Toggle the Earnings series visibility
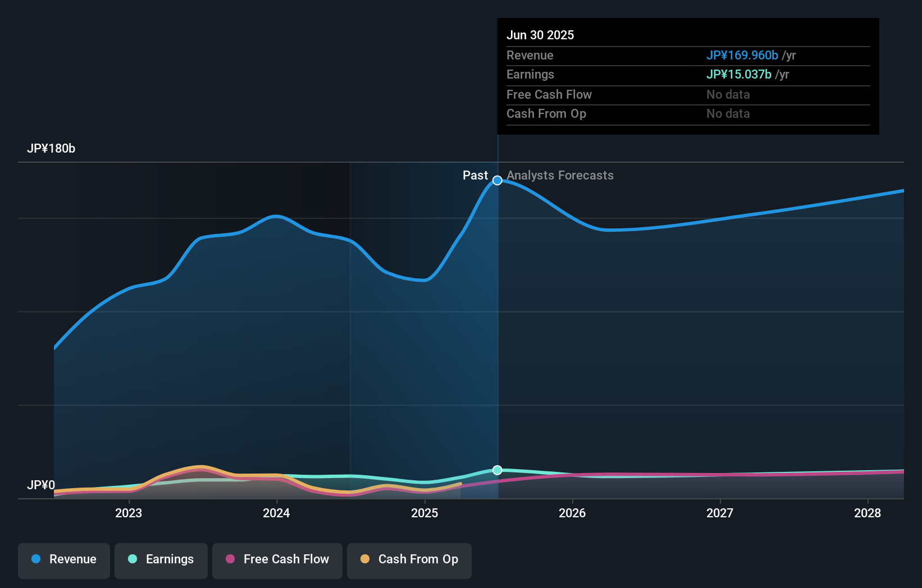This screenshot has width=922, height=588. pos(161,561)
